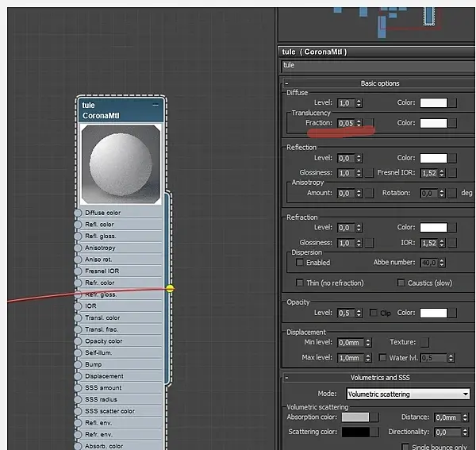The width and height of the screenshot is (476, 450).
Task: Enable Caustics (slow) checkbox
Action: click(401, 283)
